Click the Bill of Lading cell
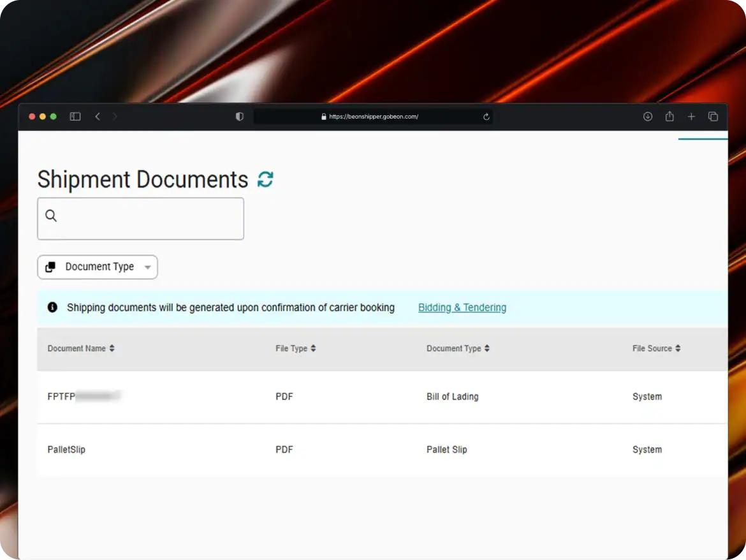 453,396
